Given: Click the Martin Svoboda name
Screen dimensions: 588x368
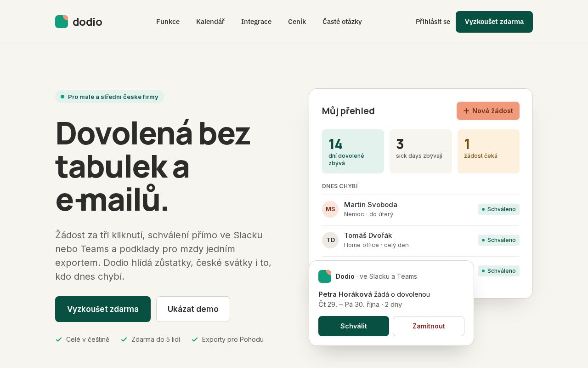Looking at the screenshot, I should click(371, 205).
